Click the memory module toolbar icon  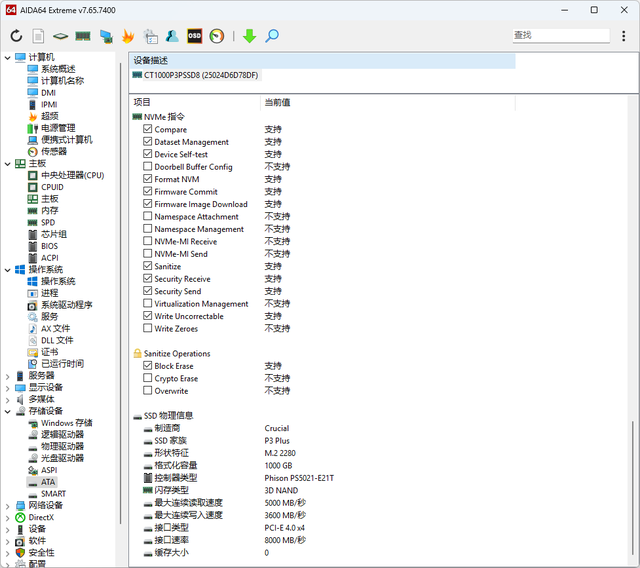tap(83, 36)
